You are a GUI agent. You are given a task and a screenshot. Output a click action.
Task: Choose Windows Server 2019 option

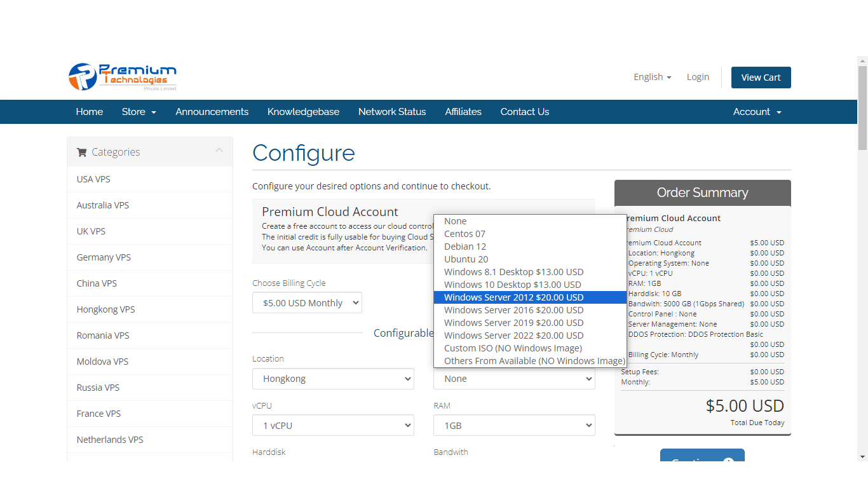click(x=530, y=323)
